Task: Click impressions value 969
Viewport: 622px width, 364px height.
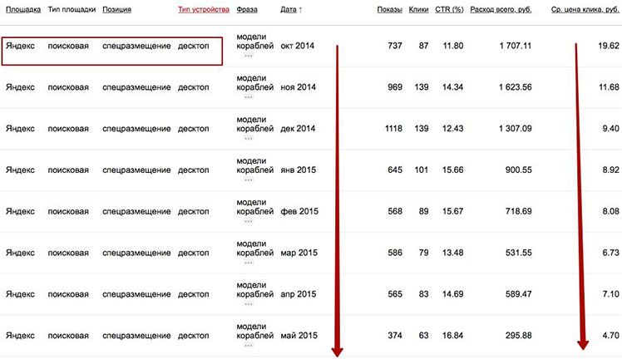Action: (395, 87)
